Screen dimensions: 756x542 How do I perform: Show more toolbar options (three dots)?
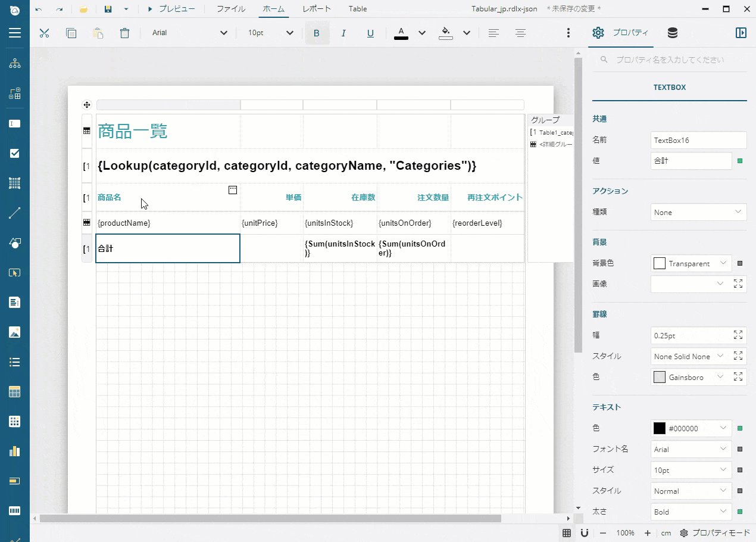pos(568,33)
